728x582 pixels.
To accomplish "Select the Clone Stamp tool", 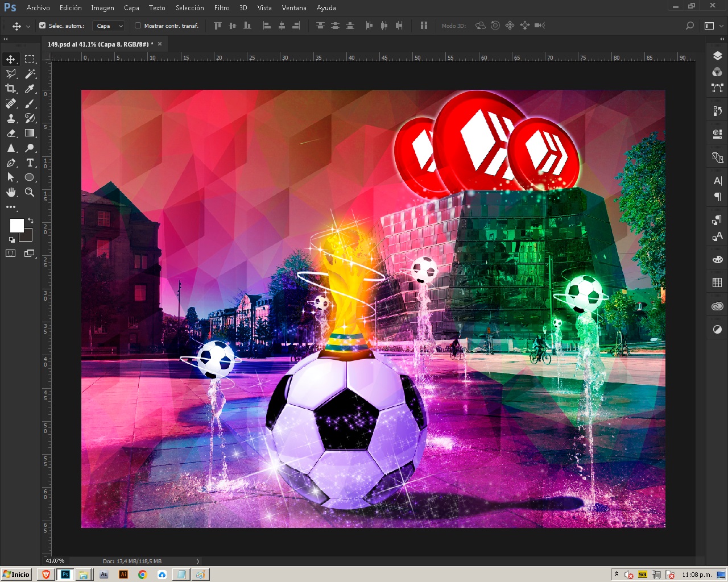I will [x=11, y=118].
